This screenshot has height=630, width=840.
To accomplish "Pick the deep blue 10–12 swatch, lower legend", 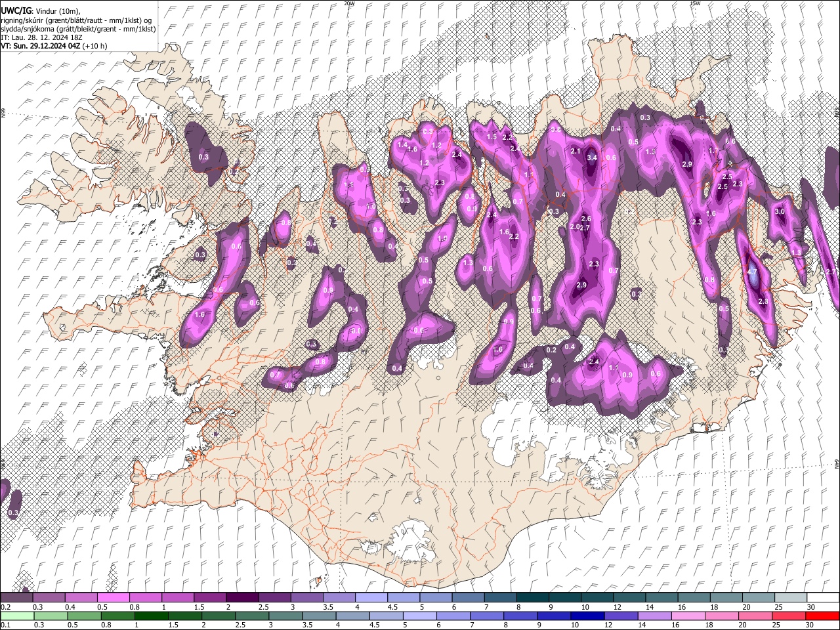I will 587,616.
